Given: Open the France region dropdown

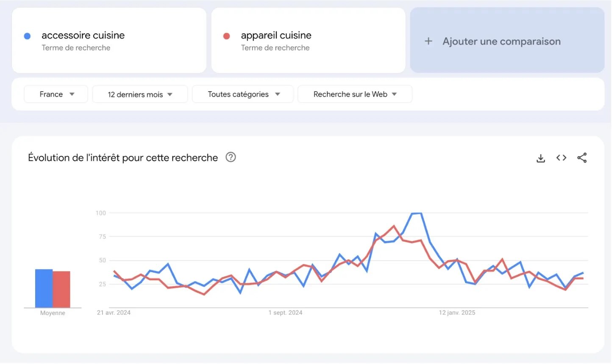Looking at the screenshot, I should click(56, 94).
